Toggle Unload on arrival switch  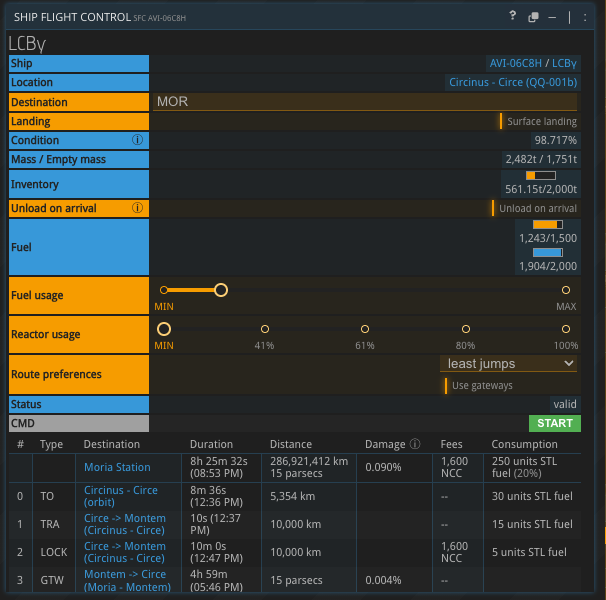(x=534, y=208)
